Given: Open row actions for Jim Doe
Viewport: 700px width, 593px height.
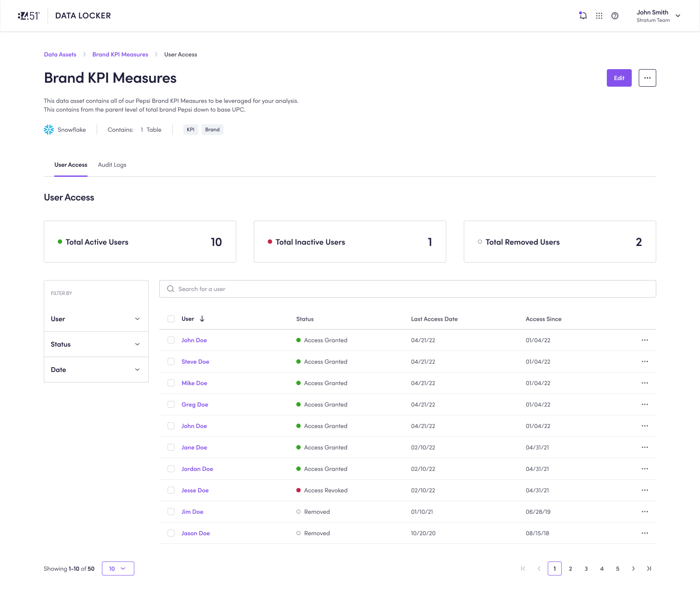Looking at the screenshot, I should (645, 512).
